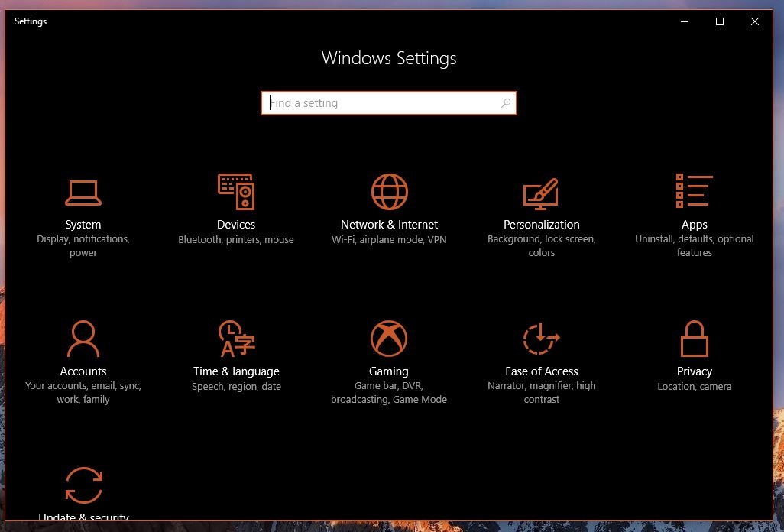The height and width of the screenshot is (532, 784).
Task: Open the Privacy padlock icon
Action: pos(695,339)
